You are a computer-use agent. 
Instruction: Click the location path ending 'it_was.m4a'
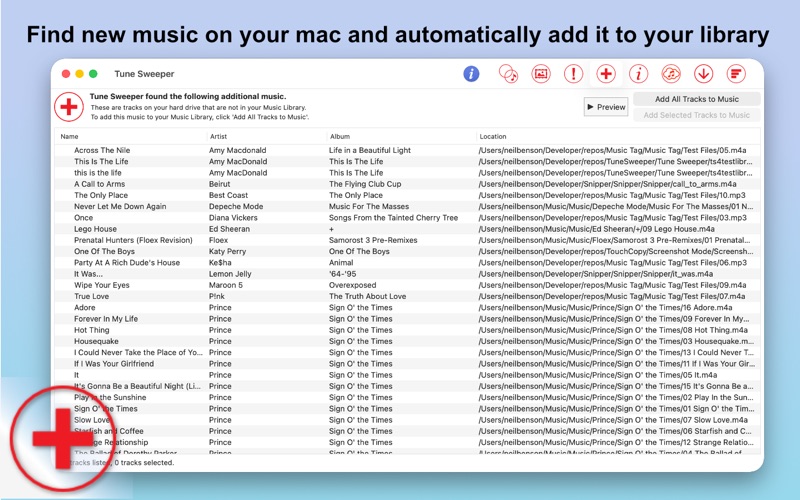pyautogui.click(x=595, y=274)
